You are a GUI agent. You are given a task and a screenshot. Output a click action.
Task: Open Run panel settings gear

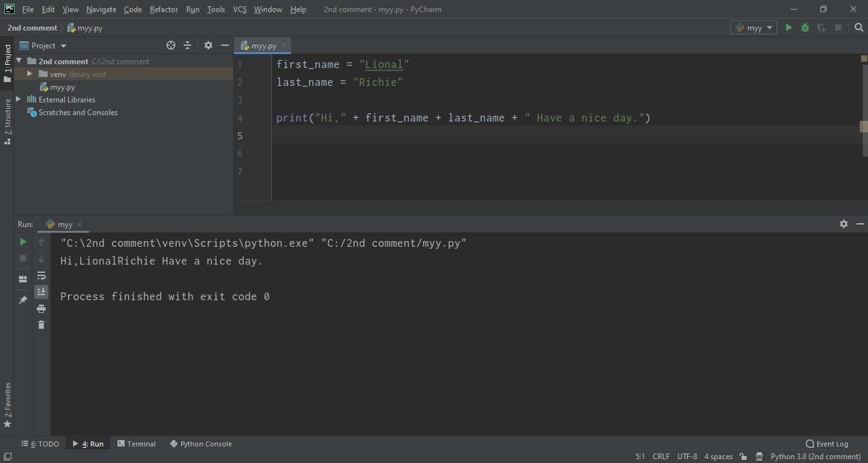(844, 224)
